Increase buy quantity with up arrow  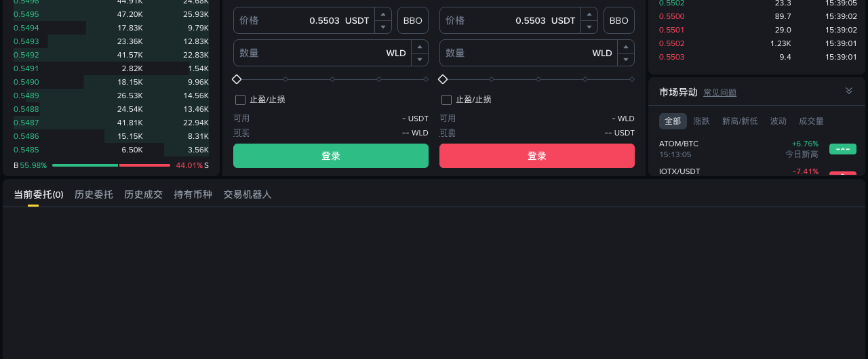[420, 47]
